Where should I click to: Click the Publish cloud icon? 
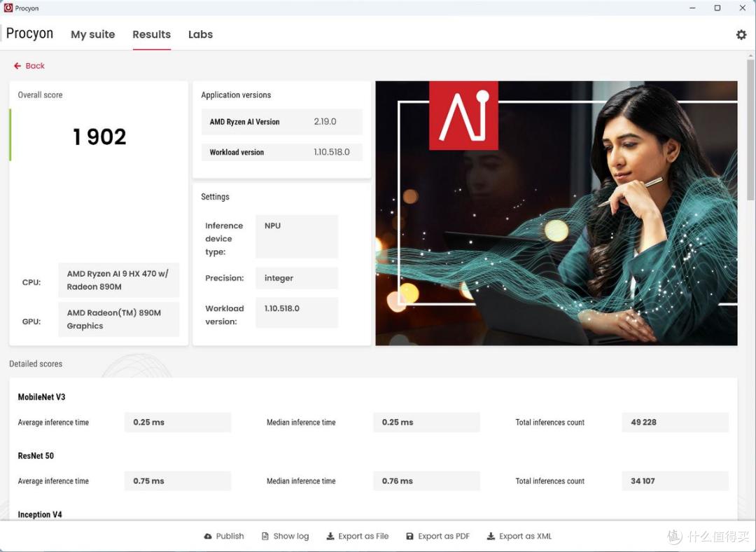(208, 536)
